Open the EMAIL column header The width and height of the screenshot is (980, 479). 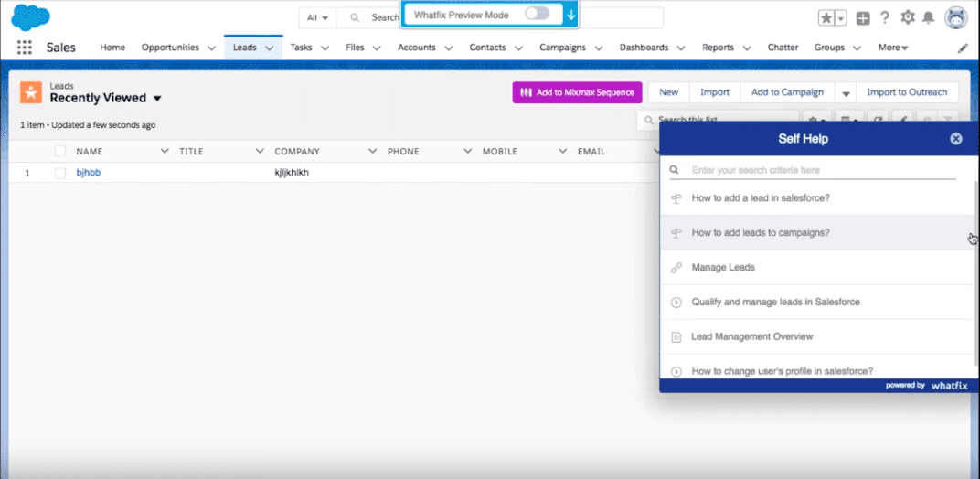[591, 152]
